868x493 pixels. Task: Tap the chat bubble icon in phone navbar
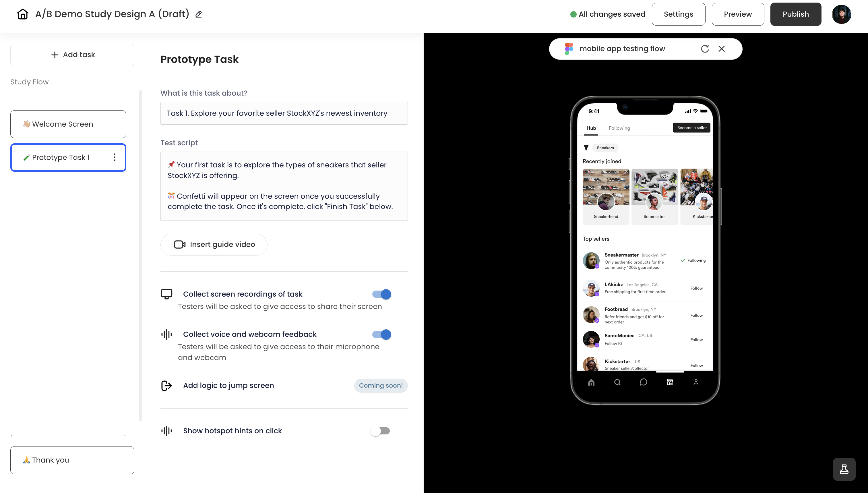pyautogui.click(x=643, y=382)
